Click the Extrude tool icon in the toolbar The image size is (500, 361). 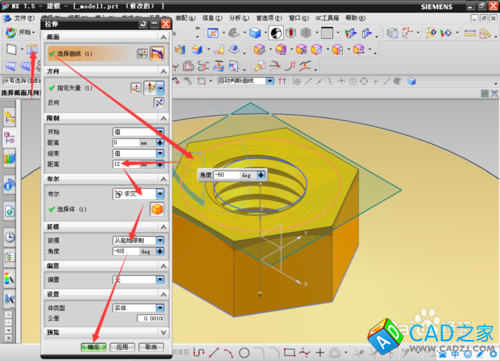click(32, 50)
